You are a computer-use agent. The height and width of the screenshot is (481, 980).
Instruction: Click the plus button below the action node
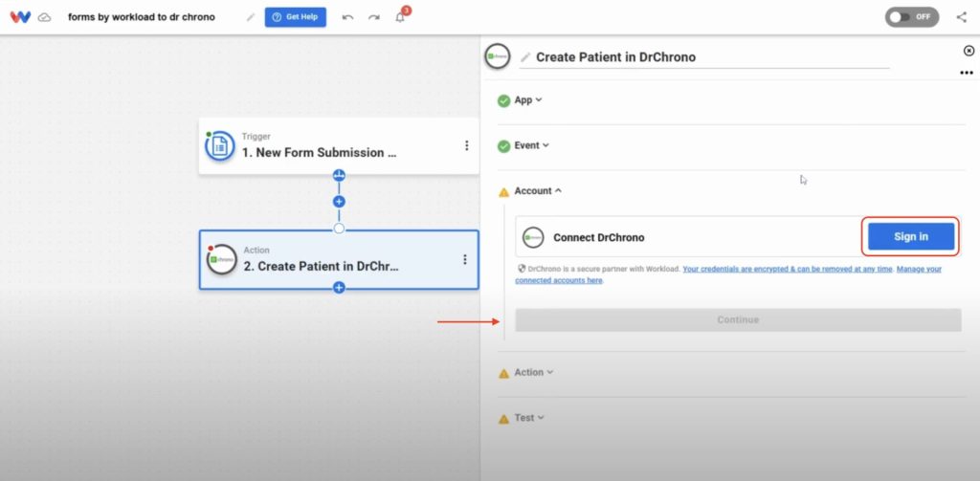(339, 287)
